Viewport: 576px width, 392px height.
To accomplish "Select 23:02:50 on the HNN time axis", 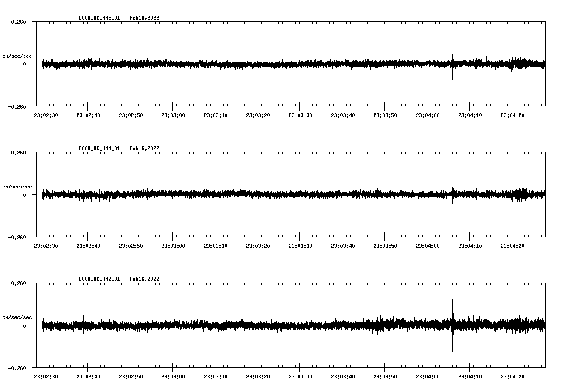I will [x=131, y=246].
